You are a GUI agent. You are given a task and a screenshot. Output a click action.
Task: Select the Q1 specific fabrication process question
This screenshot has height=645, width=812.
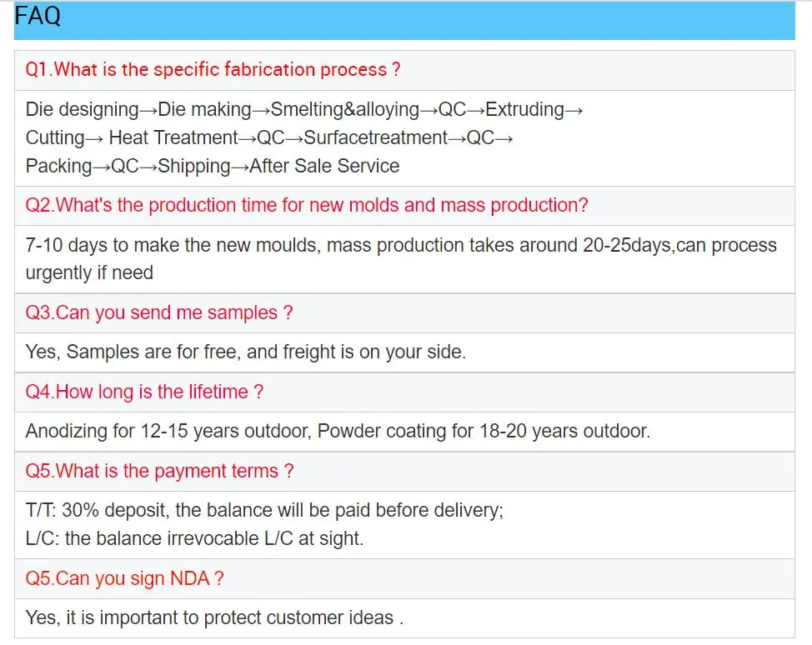tap(213, 70)
